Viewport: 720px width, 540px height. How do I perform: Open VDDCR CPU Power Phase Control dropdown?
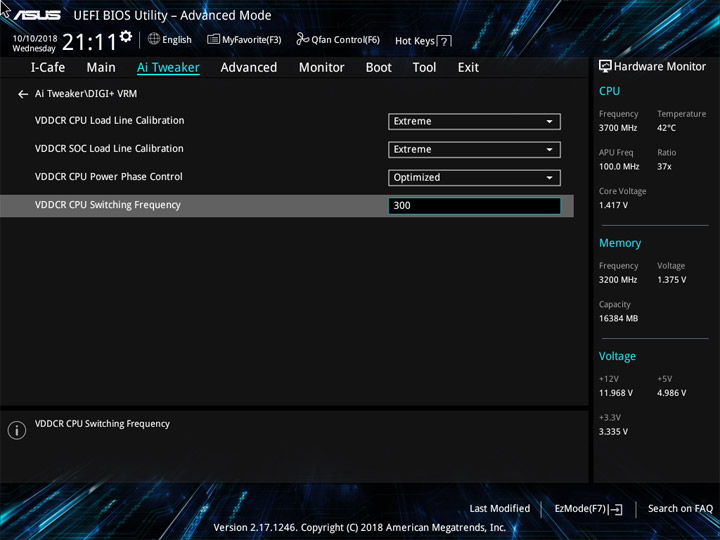tap(474, 178)
